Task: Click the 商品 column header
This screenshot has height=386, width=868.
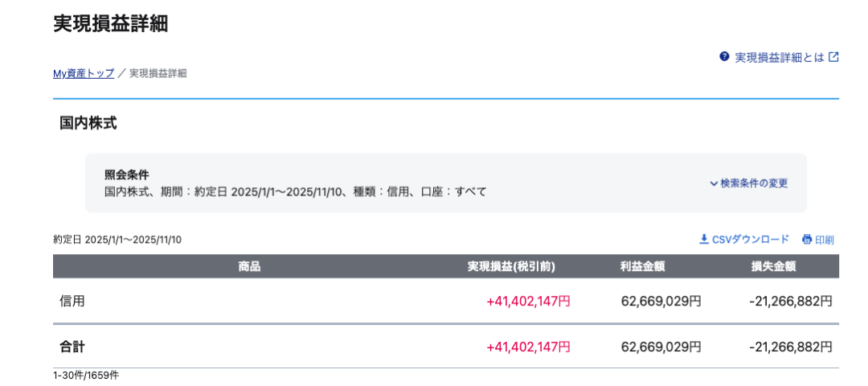Action: point(249,266)
